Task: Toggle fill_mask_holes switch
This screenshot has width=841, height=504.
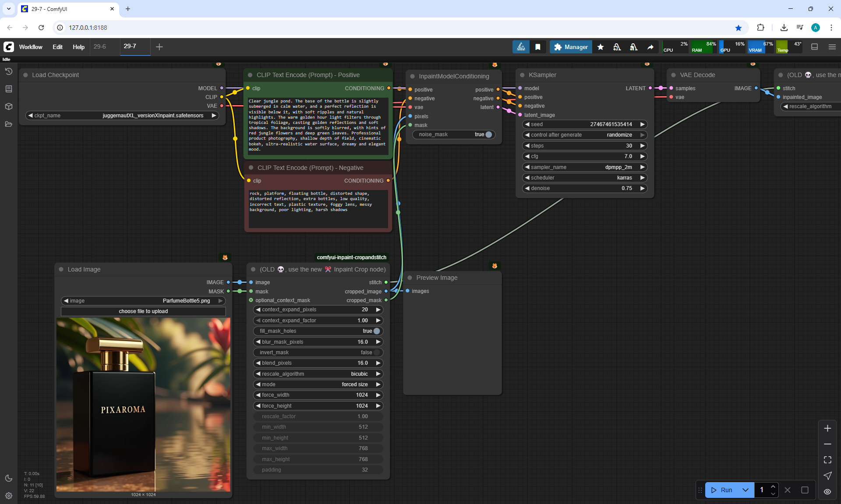Action: pos(376,331)
